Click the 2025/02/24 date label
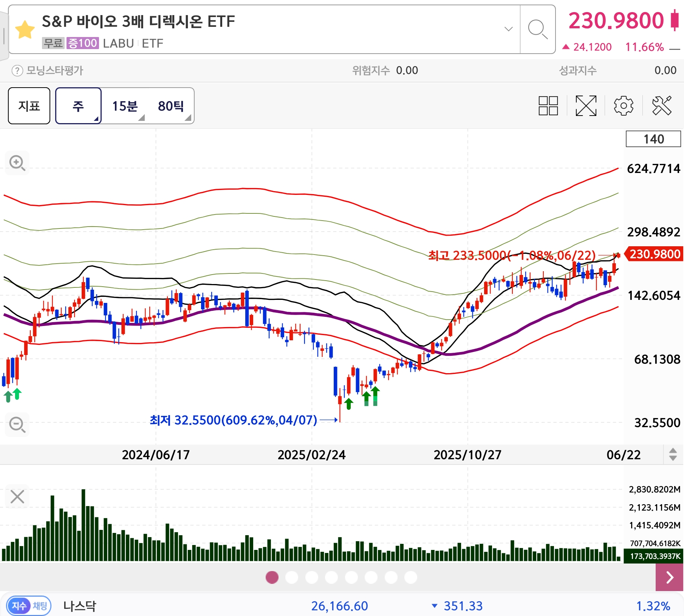Screen dimensions: 684x616 pos(311,455)
